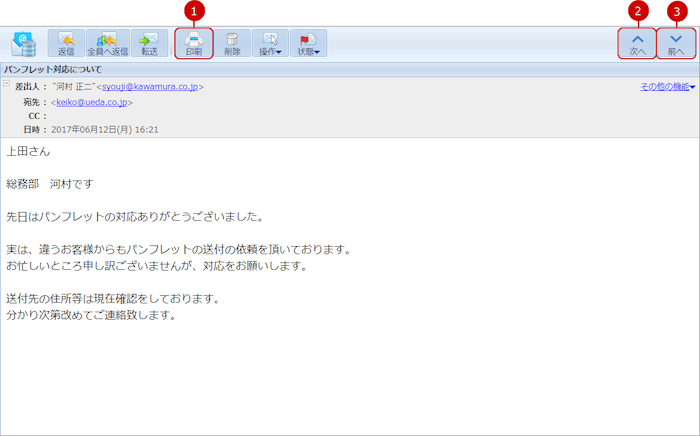Delete the mail with 削除 trash icon
This screenshot has width=700, height=436.
click(x=232, y=43)
